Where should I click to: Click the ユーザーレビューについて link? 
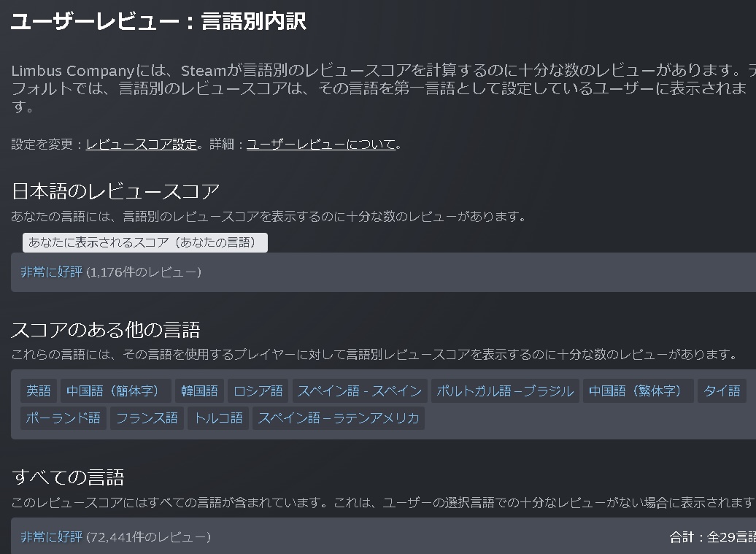pyautogui.click(x=321, y=145)
